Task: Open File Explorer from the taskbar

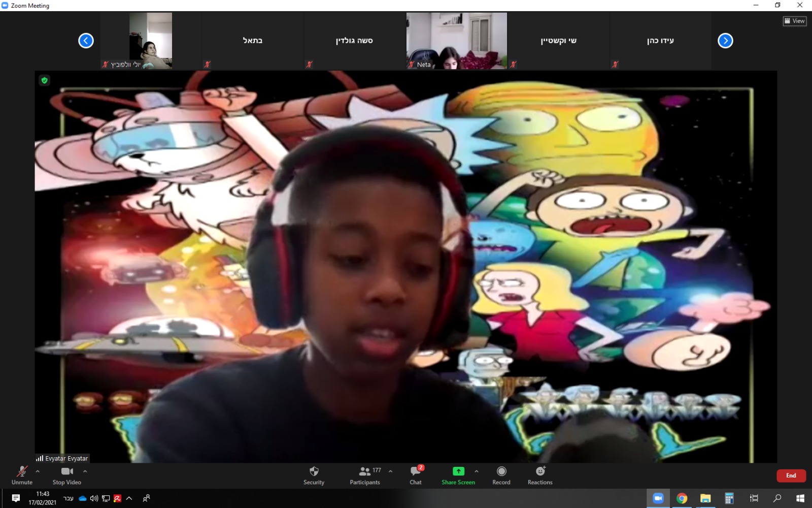Action: coord(705,498)
